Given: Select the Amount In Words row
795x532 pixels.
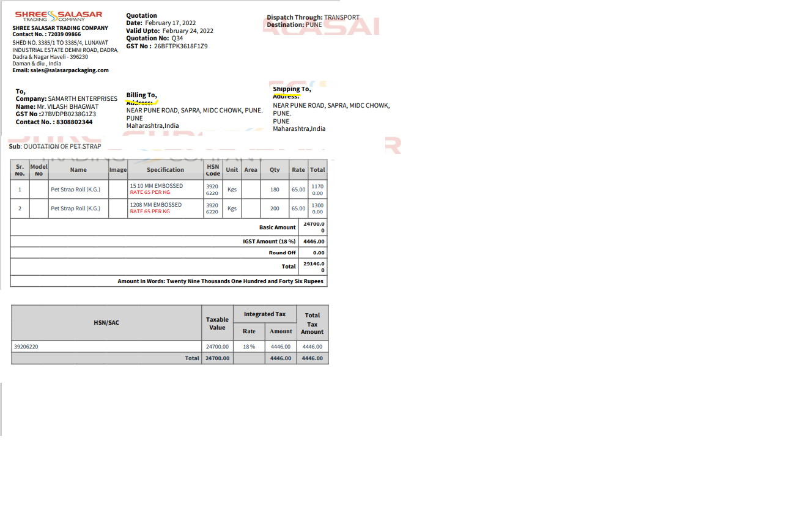Looking at the screenshot, I should (x=220, y=281).
